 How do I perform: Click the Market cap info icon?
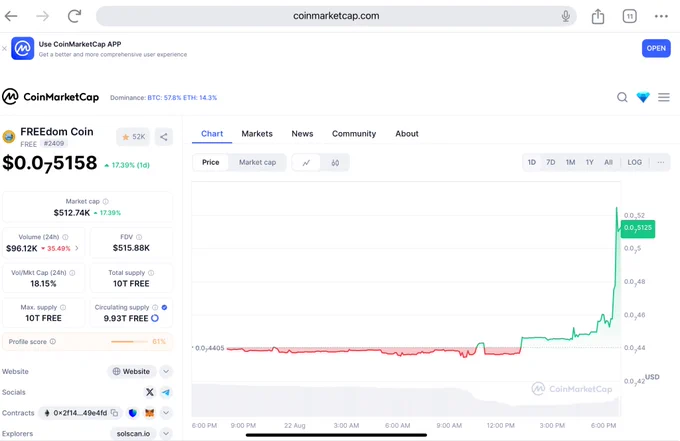[106, 201]
